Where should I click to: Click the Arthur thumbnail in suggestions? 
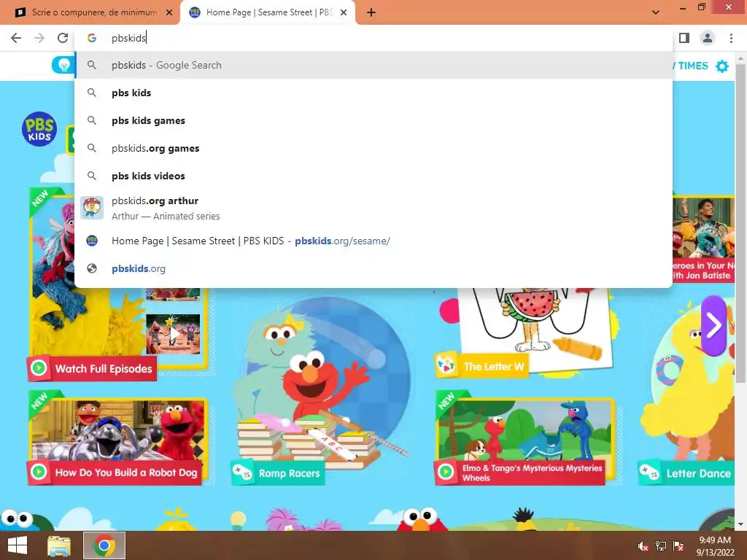pos(92,208)
